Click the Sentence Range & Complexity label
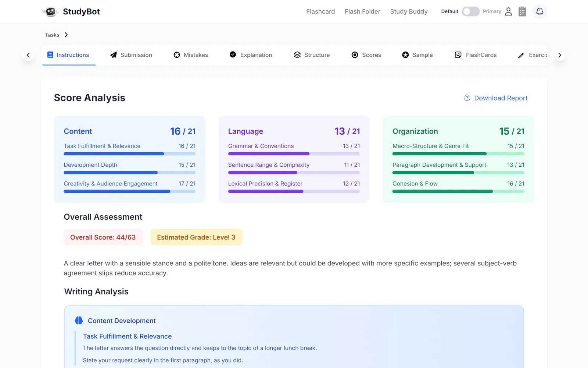This screenshot has height=368, width=588. (269, 165)
